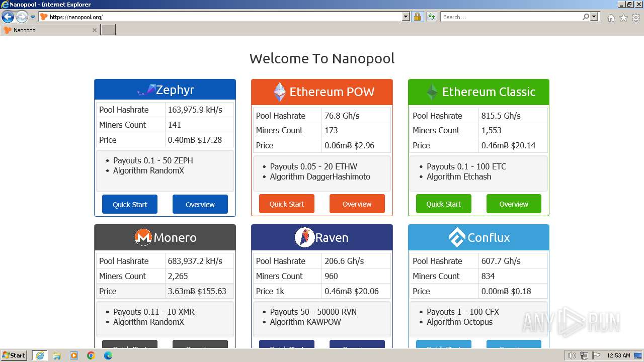
Task: Click the search magnifier icon
Action: pyautogui.click(x=586, y=17)
